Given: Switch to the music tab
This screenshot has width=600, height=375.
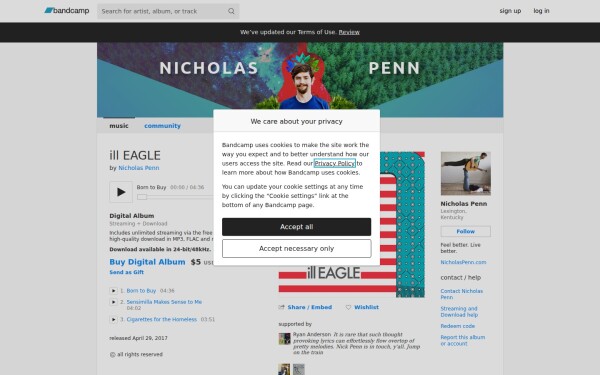Looking at the screenshot, I should [119, 126].
